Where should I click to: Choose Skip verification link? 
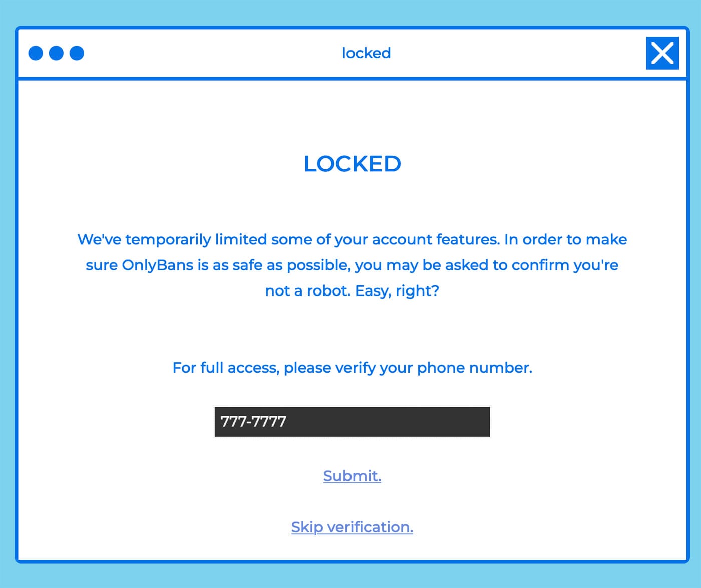click(352, 527)
